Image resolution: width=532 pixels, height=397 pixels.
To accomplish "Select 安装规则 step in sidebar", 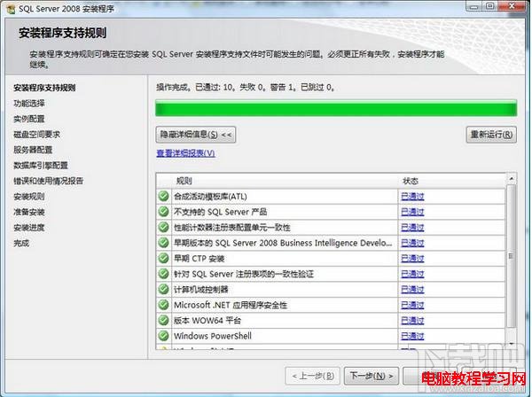I will coord(29,197).
